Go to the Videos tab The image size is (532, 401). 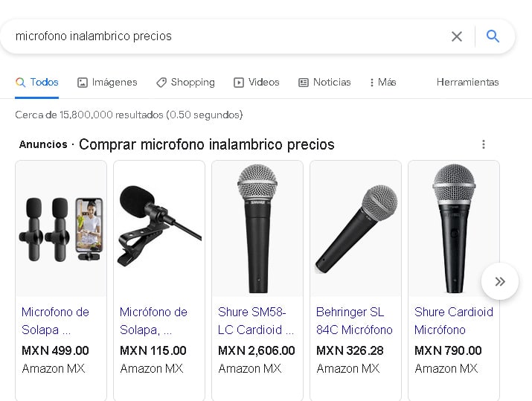click(257, 82)
